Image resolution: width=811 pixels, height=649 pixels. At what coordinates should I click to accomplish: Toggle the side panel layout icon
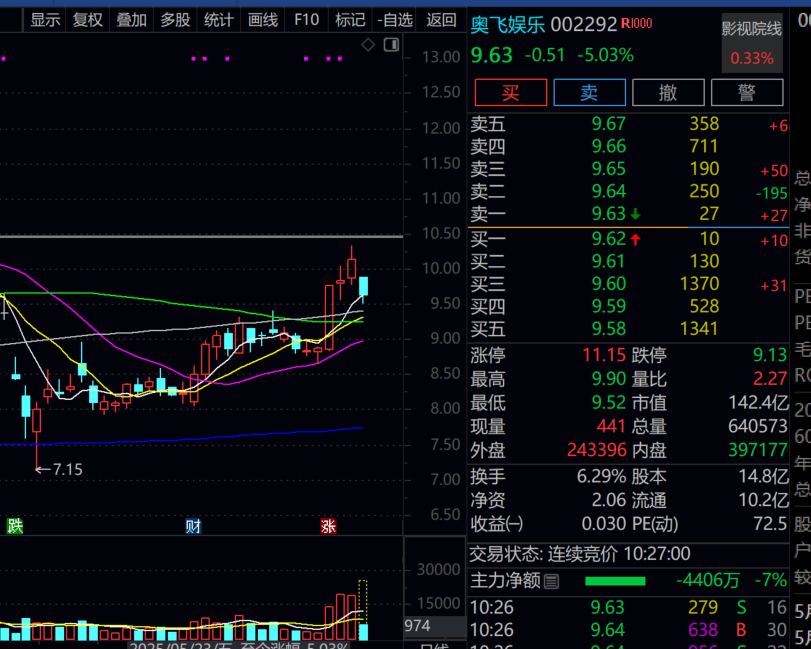click(x=392, y=45)
